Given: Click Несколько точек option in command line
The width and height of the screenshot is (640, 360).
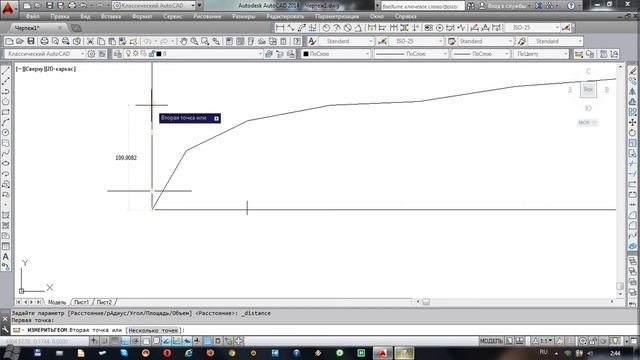Looking at the screenshot, I should click(x=153, y=330).
